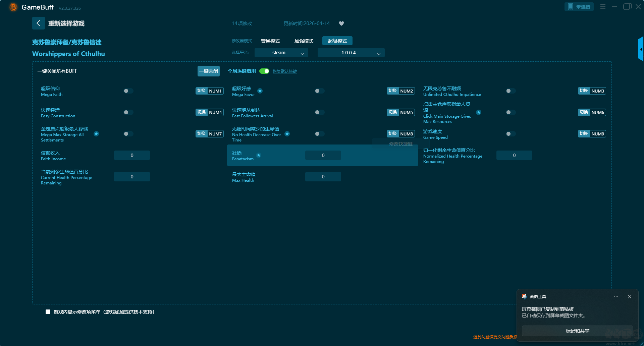
Task: Open the hamburger menu in title bar
Action: click(x=603, y=7)
